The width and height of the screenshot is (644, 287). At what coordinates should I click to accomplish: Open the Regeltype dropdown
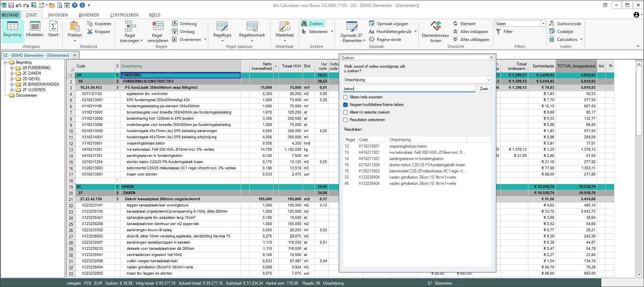pyautogui.click(x=222, y=41)
